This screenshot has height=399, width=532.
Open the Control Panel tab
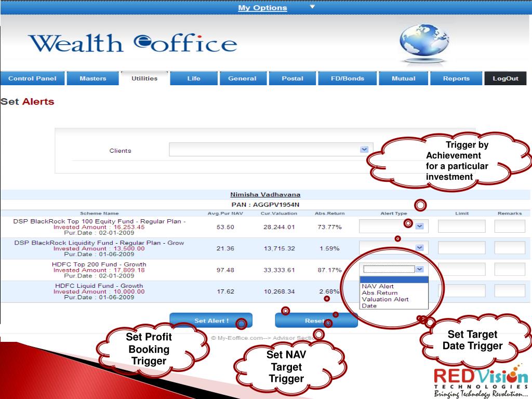pos(32,78)
